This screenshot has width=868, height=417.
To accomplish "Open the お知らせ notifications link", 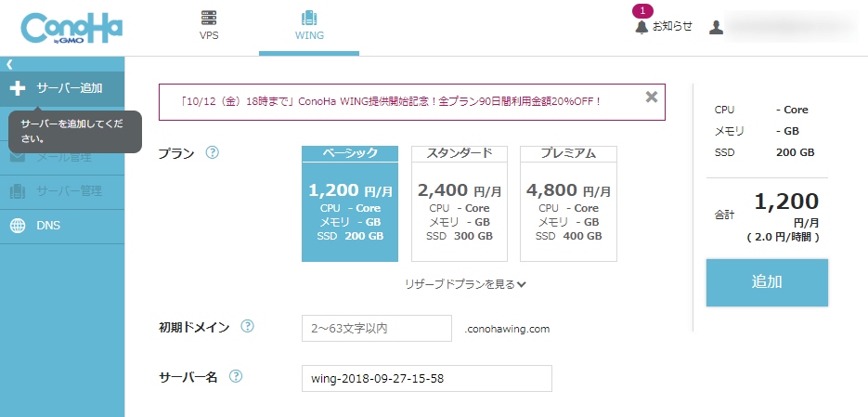I will (x=672, y=26).
